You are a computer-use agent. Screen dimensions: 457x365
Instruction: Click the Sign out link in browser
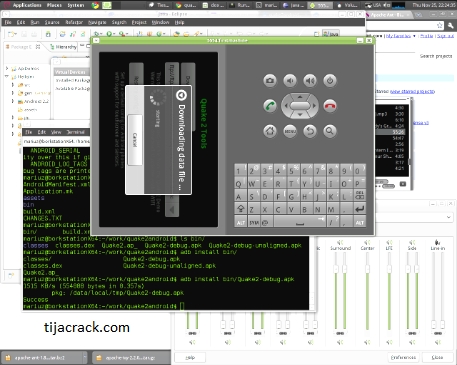click(x=445, y=36)
